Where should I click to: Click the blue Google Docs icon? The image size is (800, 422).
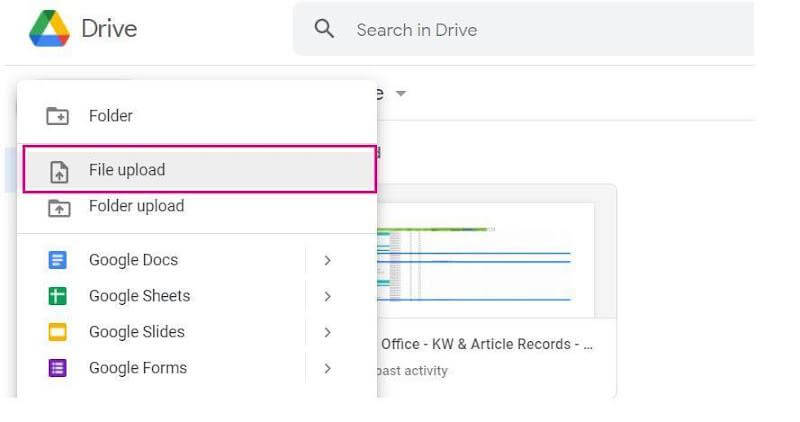[x=58, y=260]
